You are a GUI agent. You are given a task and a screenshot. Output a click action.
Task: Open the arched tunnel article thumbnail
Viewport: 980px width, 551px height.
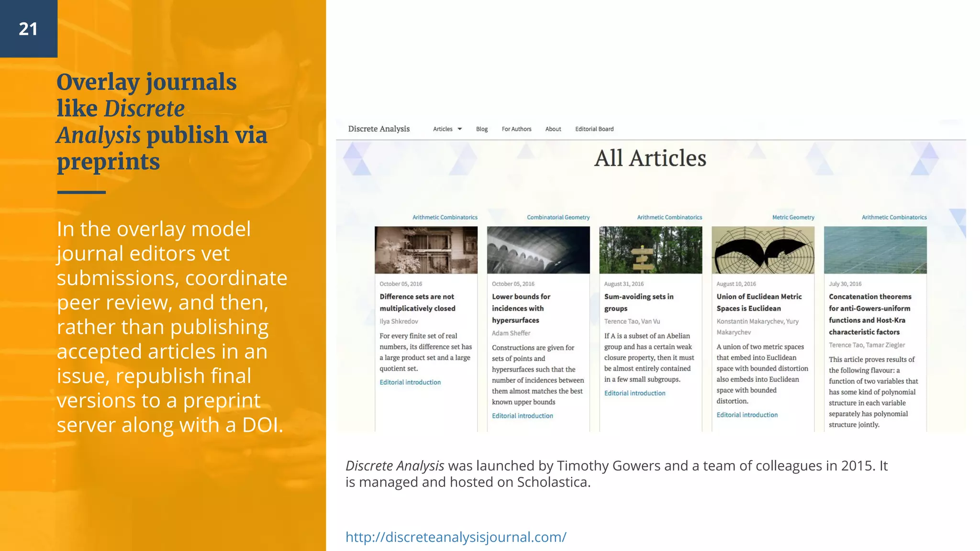(538, 250)
